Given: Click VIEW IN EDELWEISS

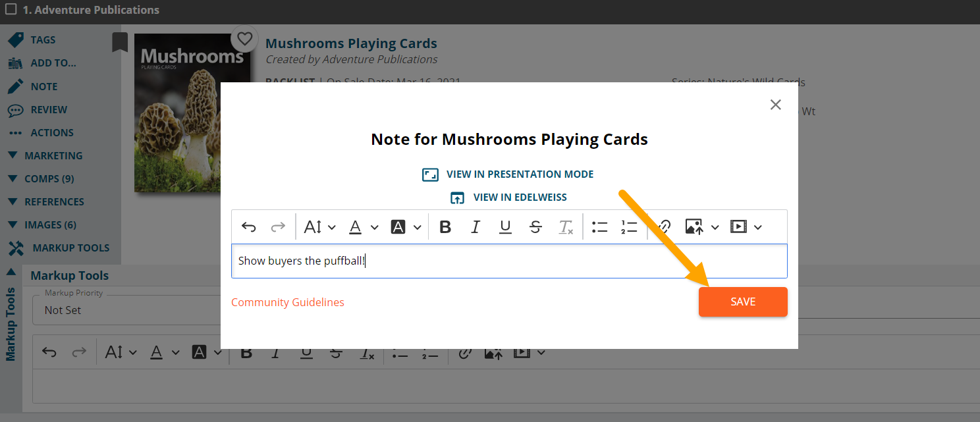Looking at the screenshot, I should (x=508, y=198).
